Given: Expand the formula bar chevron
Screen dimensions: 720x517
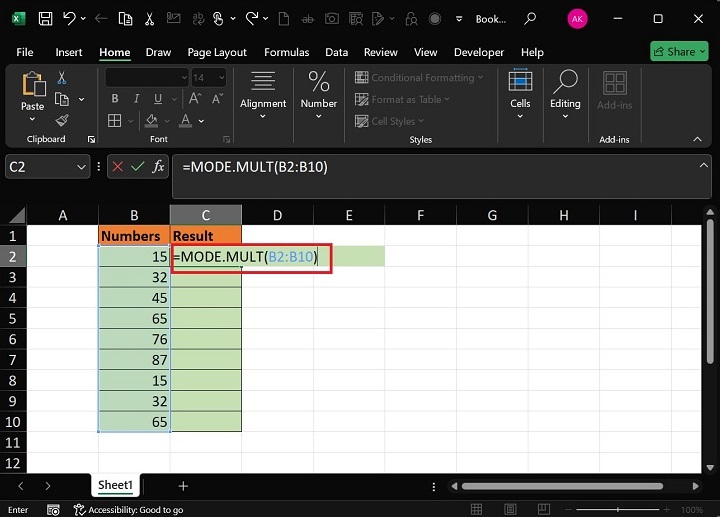Looking at the screenshot, I should (x=703, y=165).
